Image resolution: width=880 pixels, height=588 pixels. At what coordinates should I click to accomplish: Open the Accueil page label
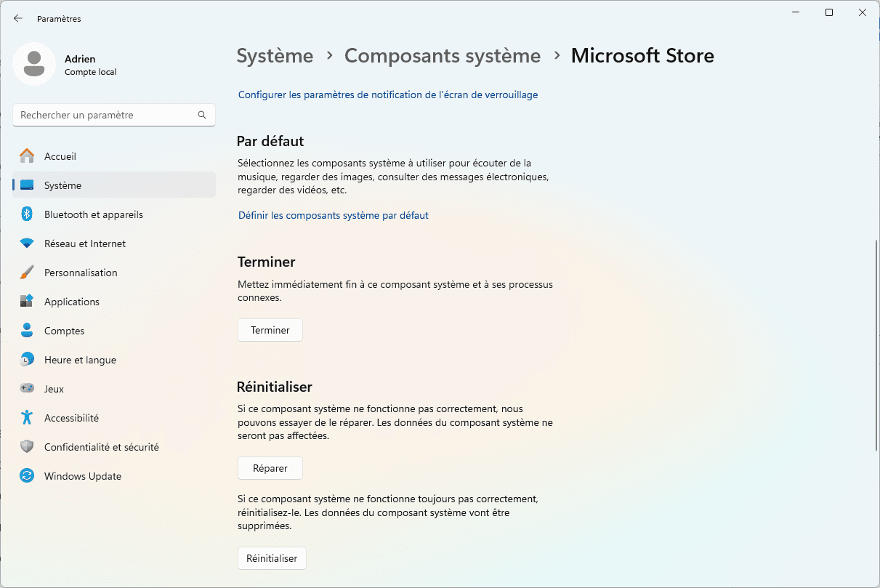pyautogui.click(x=60, y=156)
